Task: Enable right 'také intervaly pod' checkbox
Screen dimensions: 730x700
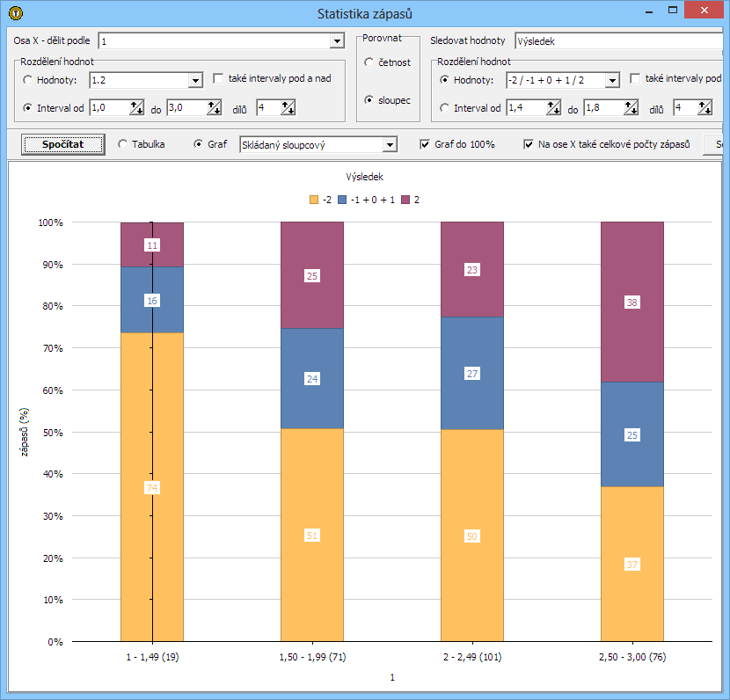Action: coord(635,78)
